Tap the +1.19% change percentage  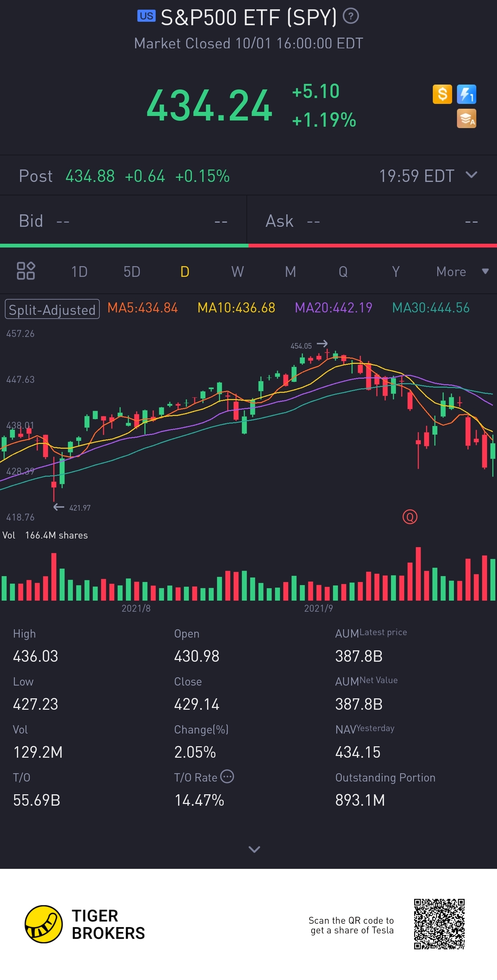tap(324, 120)
